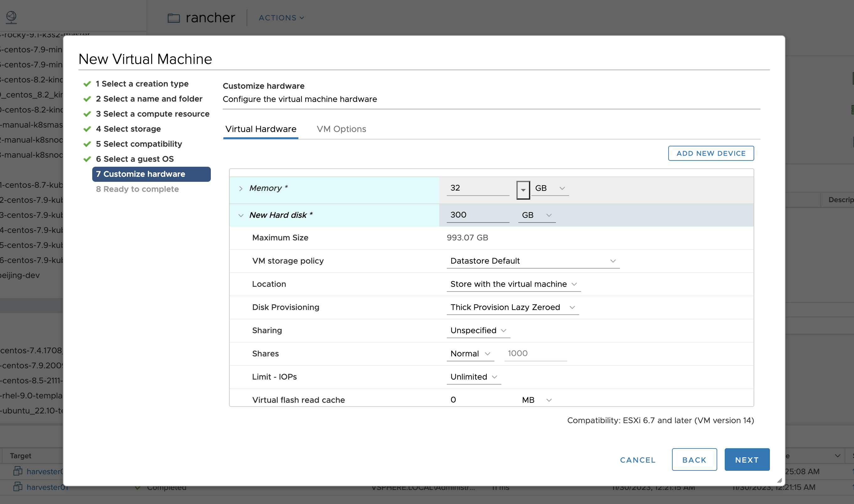Click the green checkmark beside Select a guest OS
Image resolution: width=854 pixels, height=504 pixels.
(87, 159)
